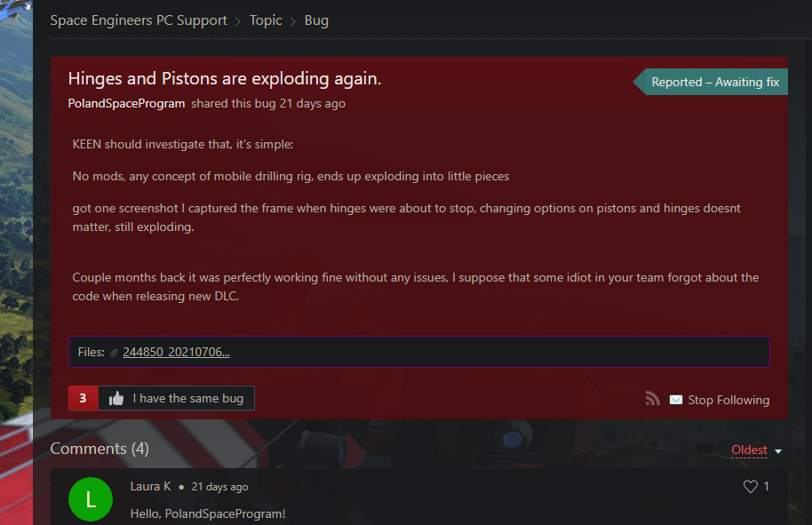Image resolution: width=812 pixels, height=525 pixels.
Task: Click the thumbs-up icon on the vote button
Action: point(116,399)
